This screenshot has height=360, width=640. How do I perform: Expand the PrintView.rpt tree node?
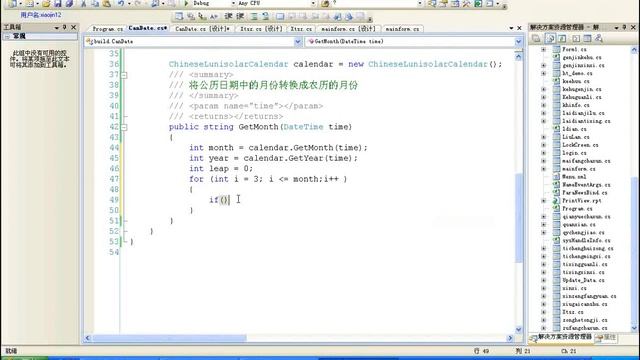coord(543,201)
